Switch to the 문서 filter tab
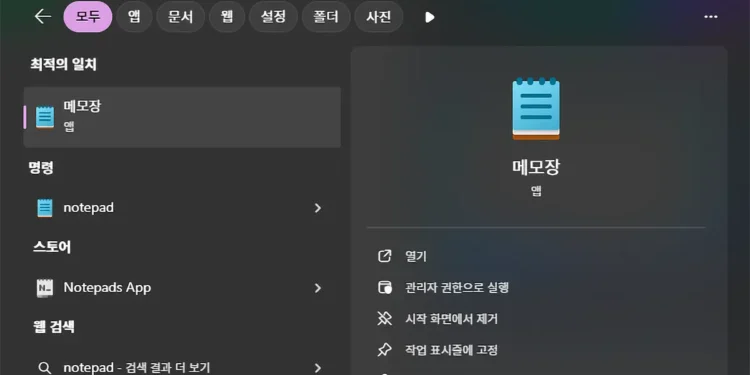Viewport: 750px width, 375px height. pos(180,17)
